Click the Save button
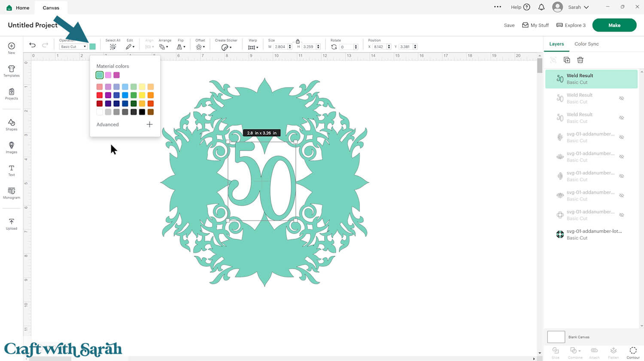Image resolution: width=644 pixels, height=361 pixels. click(509, 25)
